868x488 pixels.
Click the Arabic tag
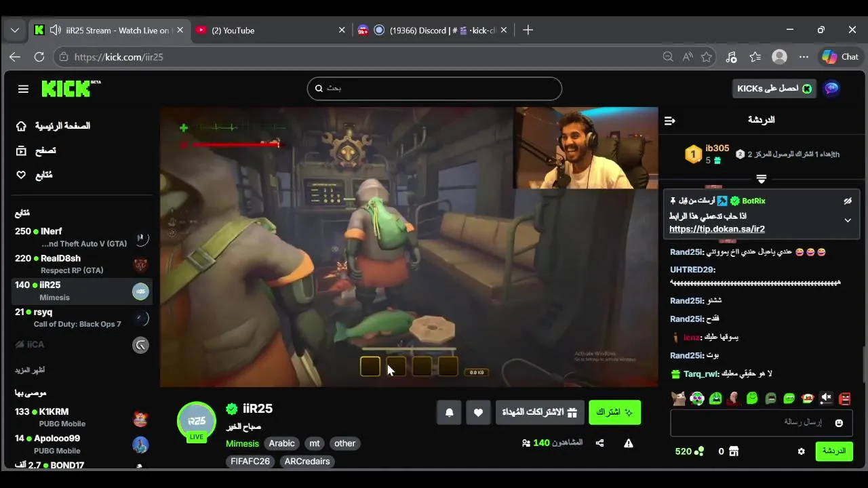281,443
